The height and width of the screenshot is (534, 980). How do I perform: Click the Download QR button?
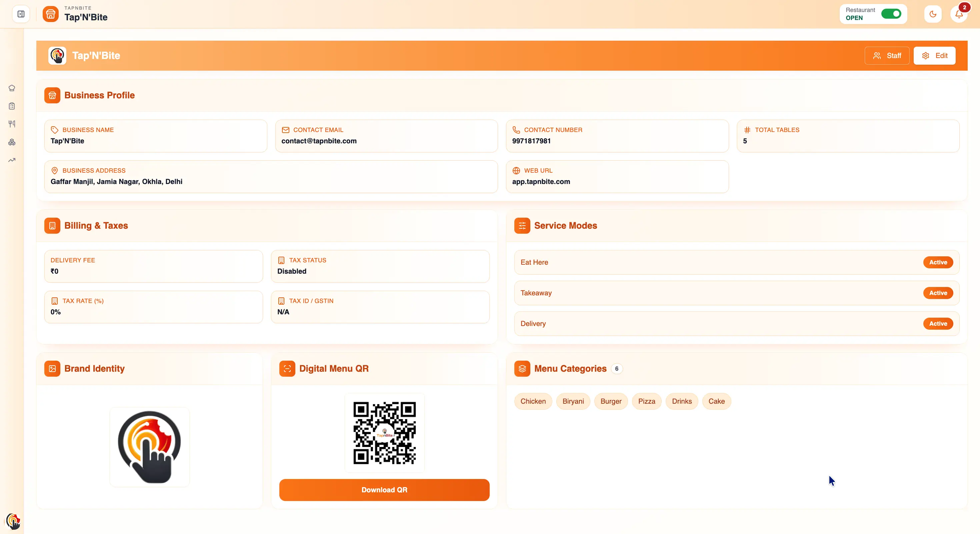[384, 490]
